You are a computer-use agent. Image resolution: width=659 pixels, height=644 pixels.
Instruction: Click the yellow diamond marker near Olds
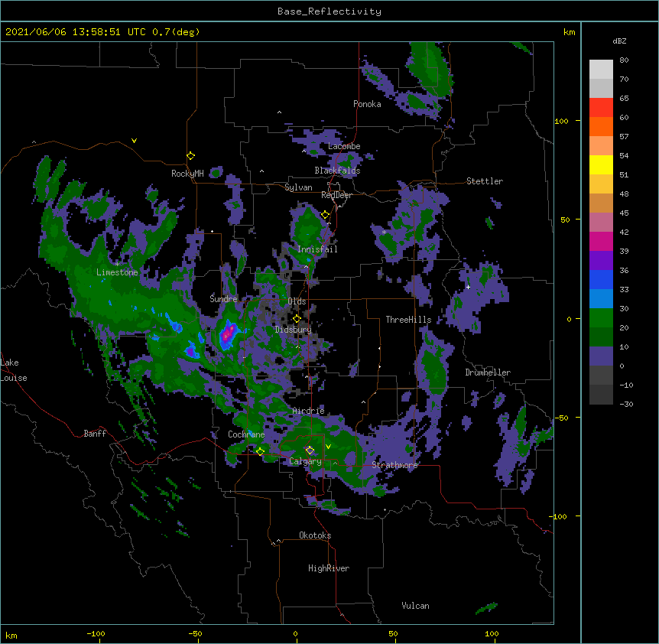tap(297, 319)
